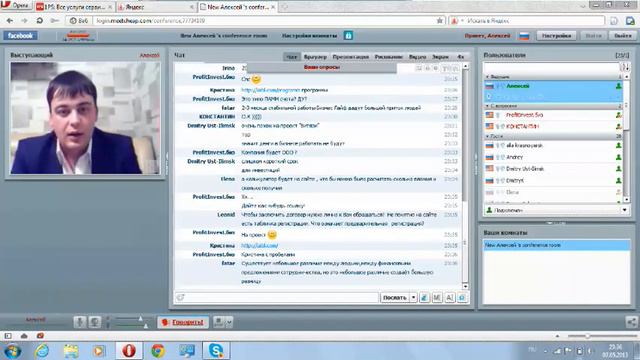Click the text color pen icon in chat
This screenshot has height=360, width=640.
pos(424,298)
